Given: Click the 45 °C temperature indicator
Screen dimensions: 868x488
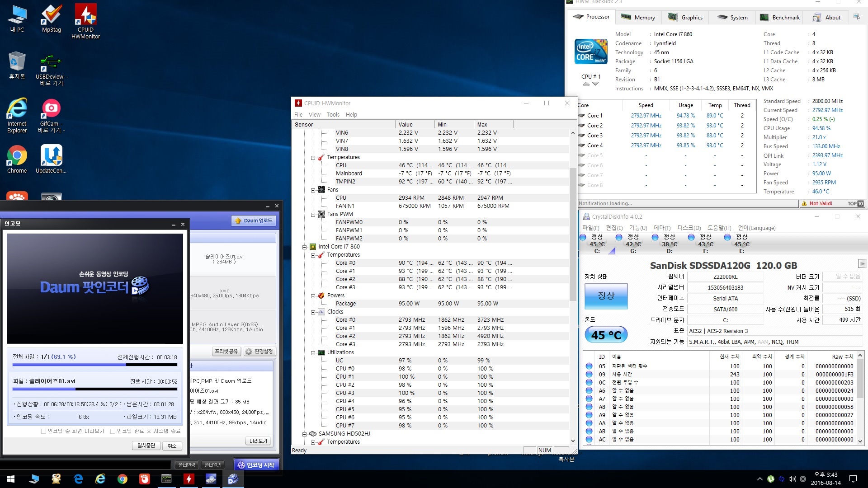Looking at the screenshot, I should [x=606, y=335].
